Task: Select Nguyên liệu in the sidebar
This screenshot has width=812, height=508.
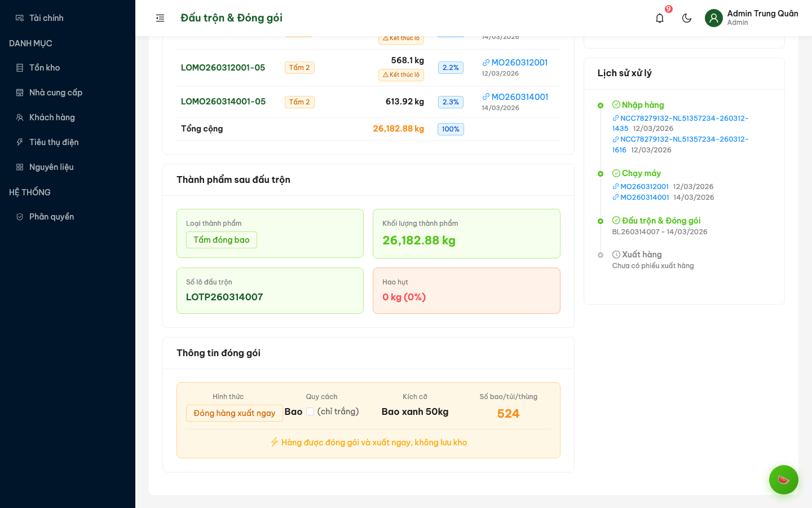Action: coord(51,167)
